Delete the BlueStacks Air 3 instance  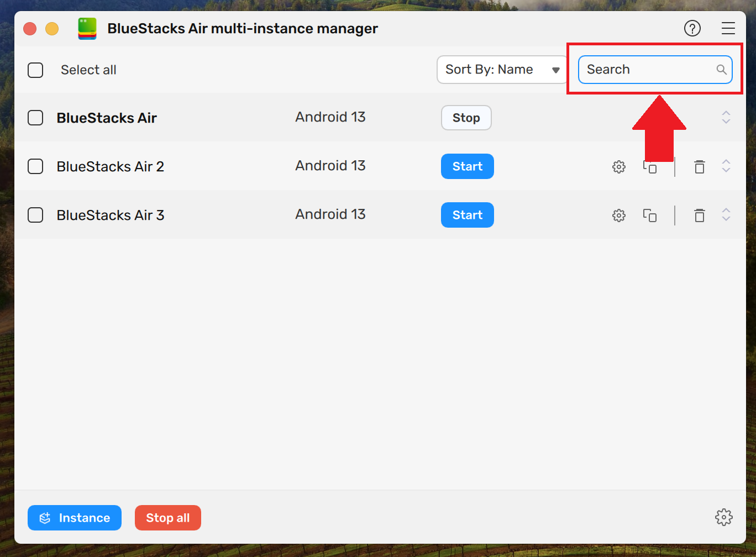[700, 215]
